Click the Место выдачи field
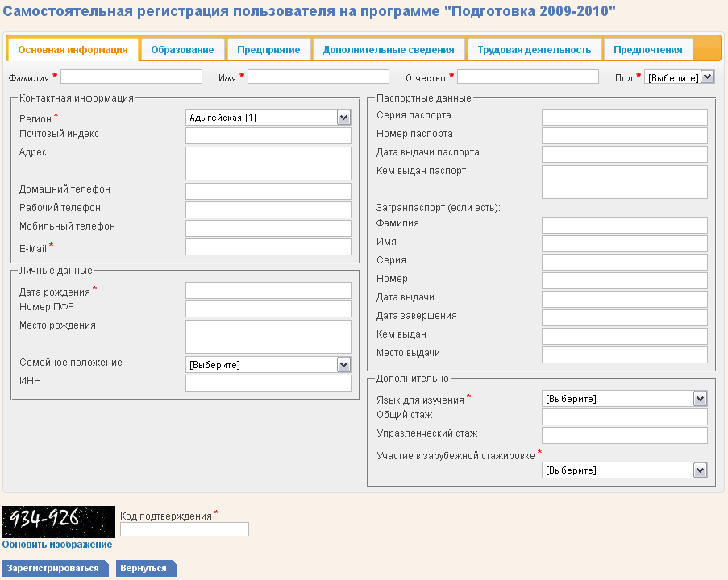 click(x=625, y=355)
